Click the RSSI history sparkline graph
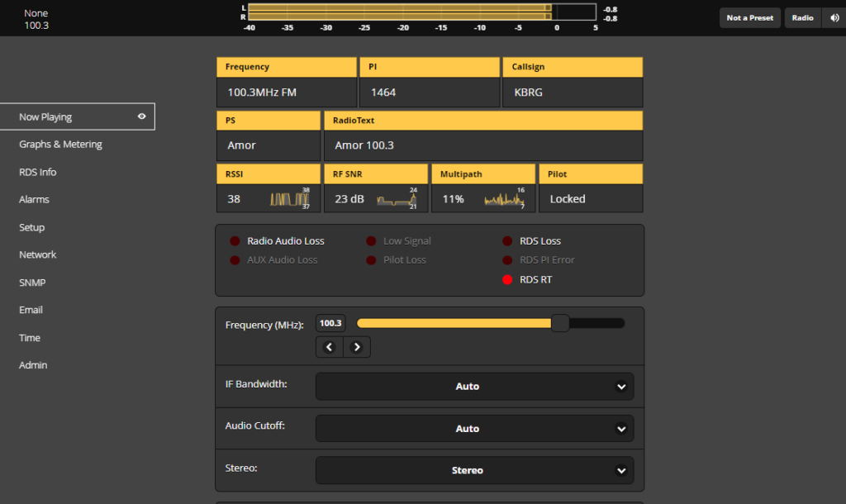The image size is (846, 504). [289, 199]
